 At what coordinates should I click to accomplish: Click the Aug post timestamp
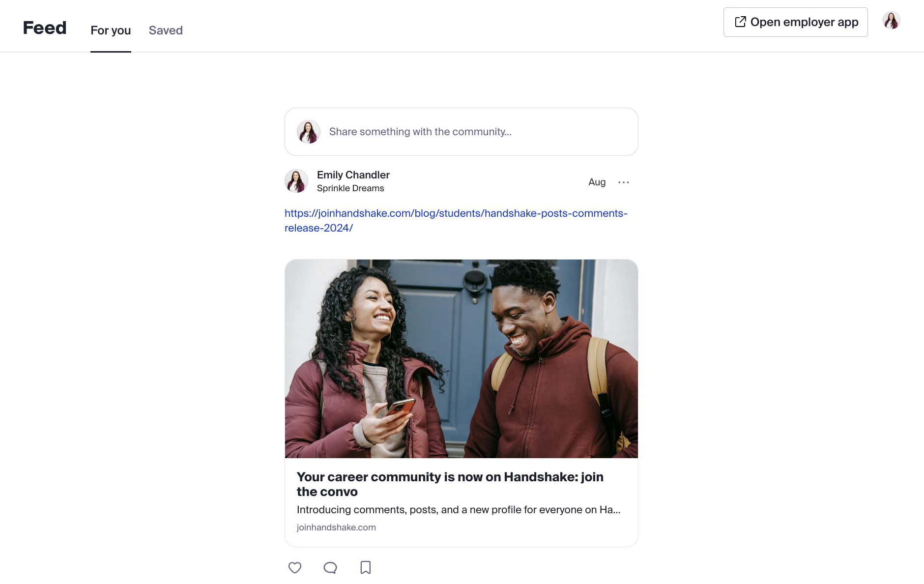tap(597, 182)
